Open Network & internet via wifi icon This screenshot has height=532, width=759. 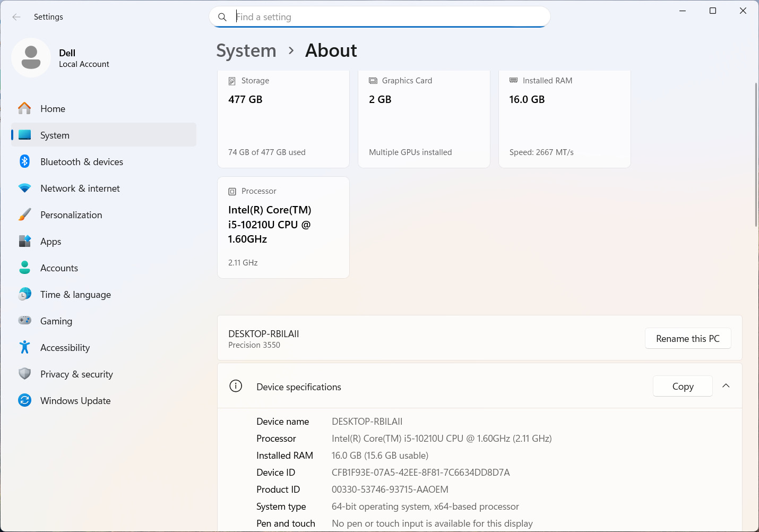pyautogui.click(x=24, y=188)
